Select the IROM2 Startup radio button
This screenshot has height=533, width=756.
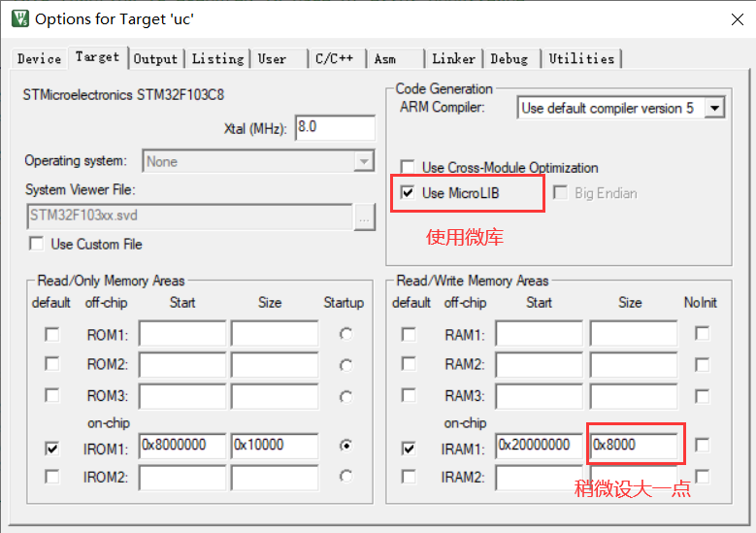click(x=345, y=477)
